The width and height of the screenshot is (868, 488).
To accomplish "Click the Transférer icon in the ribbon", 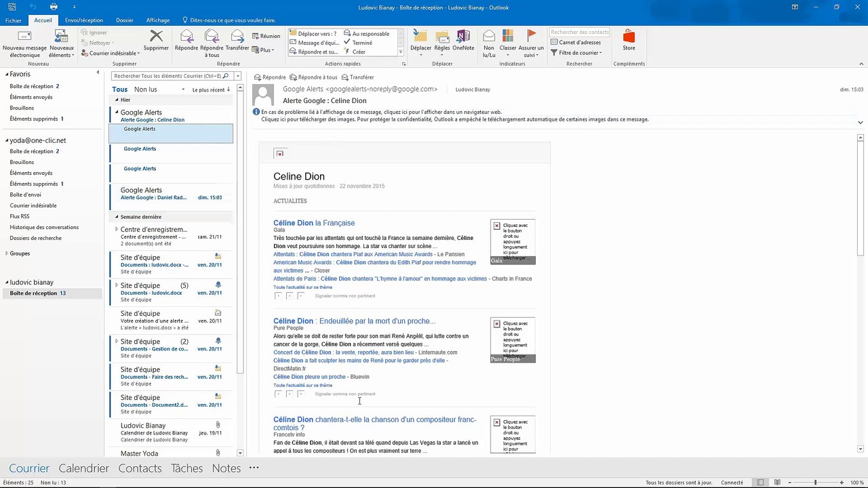I will click(237, 40).
